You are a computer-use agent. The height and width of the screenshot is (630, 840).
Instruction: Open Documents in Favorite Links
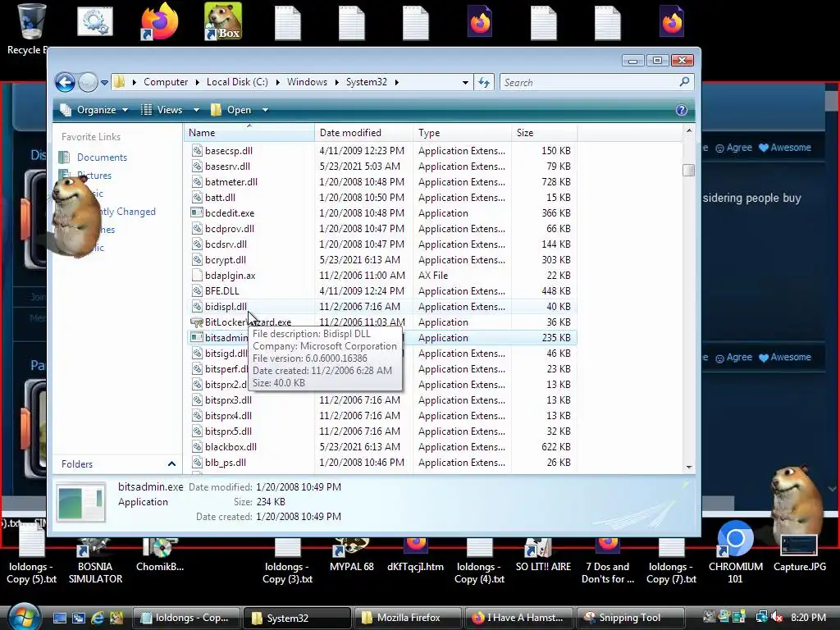[x=102, y=157]
